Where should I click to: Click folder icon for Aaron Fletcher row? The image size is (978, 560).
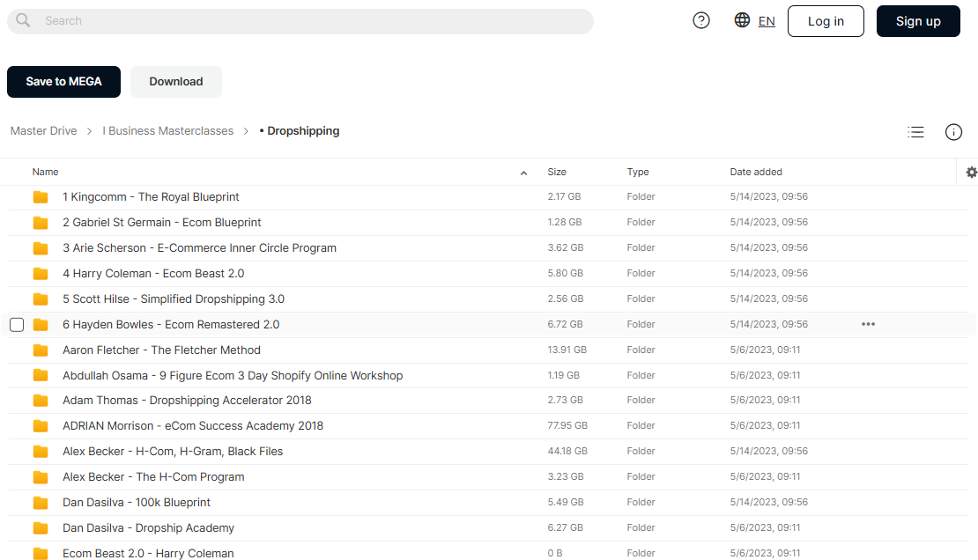point(41,350)
